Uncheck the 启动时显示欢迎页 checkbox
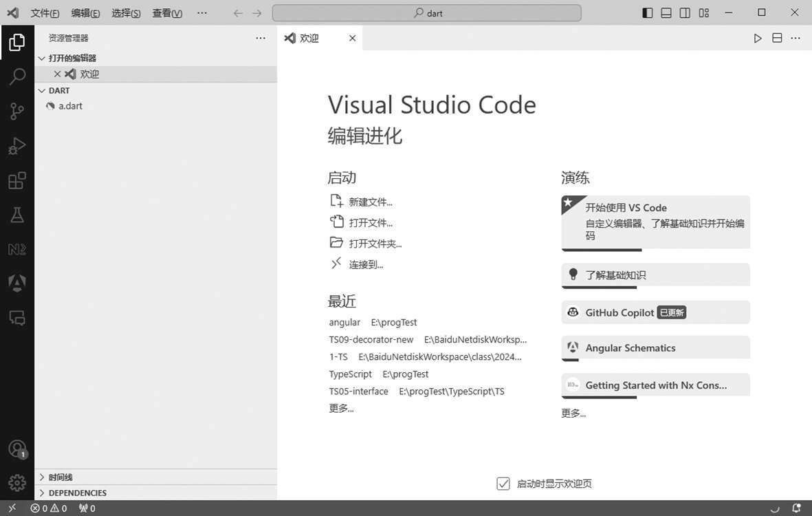The width and height of the screenshot is (812, 516). tap(503, 484)
